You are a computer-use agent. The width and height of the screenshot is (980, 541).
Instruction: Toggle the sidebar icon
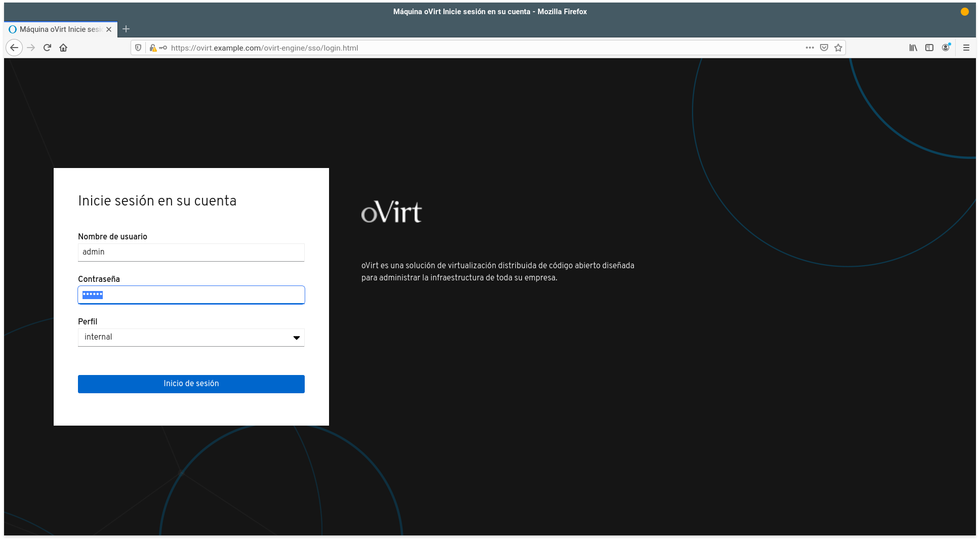(929, 48)
